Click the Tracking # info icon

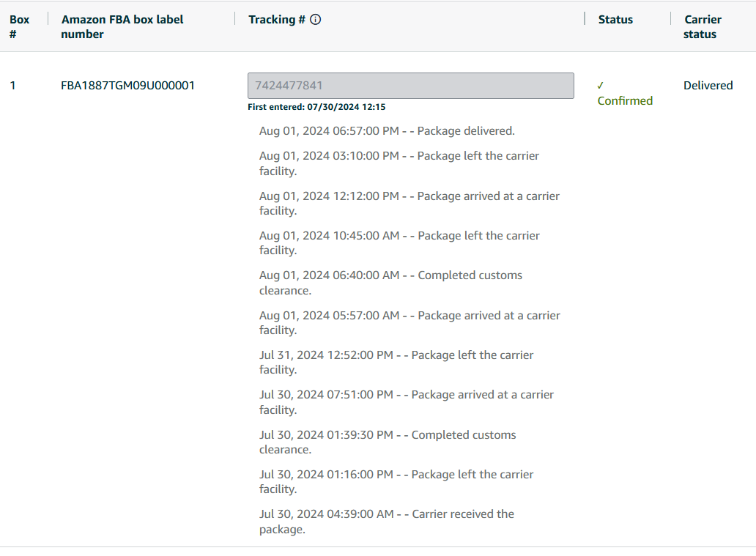[315, 20]
